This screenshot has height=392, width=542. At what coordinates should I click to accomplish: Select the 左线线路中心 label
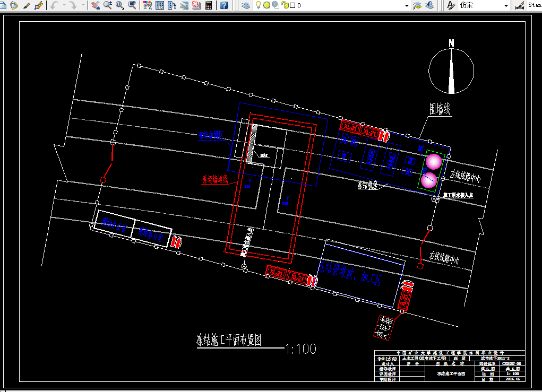pyautogui.click(x=465, y=177)
